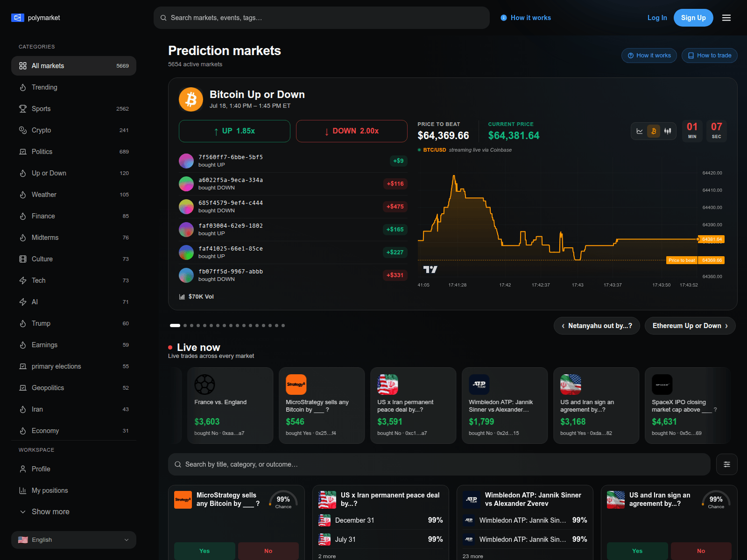Open Profile in workspace
Screen dimensions: 747x560
click(x=74, y=469)
